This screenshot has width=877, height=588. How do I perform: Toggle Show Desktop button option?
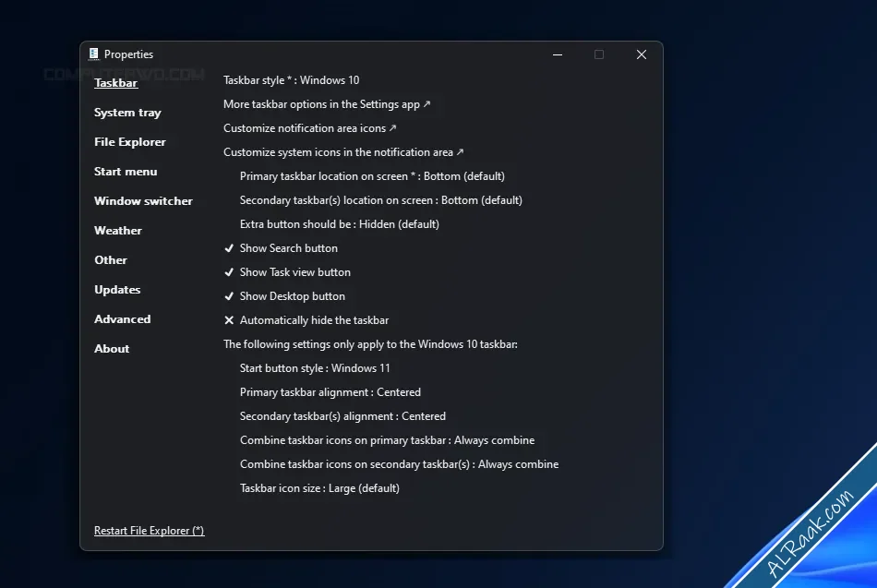(x=284, y=296)
